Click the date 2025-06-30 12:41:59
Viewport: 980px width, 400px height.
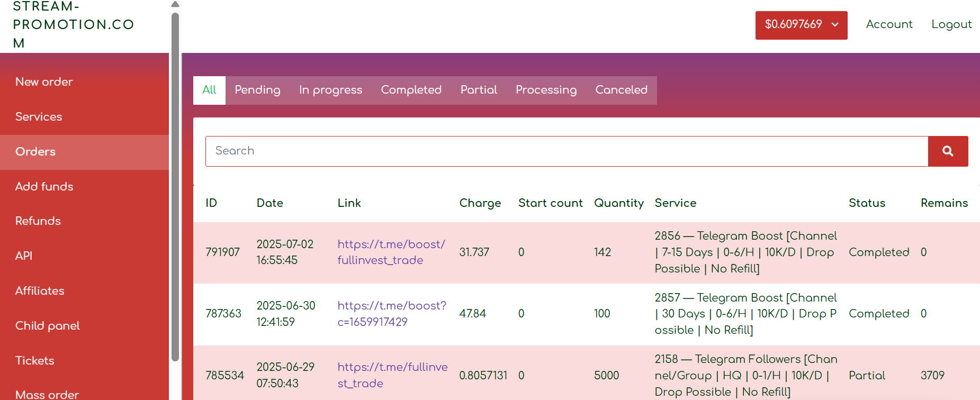286,314
